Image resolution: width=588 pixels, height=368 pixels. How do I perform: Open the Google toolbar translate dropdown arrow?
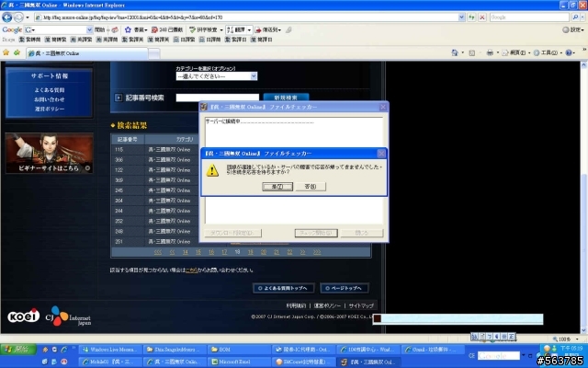pyautogui.click(x=249, y=29)
